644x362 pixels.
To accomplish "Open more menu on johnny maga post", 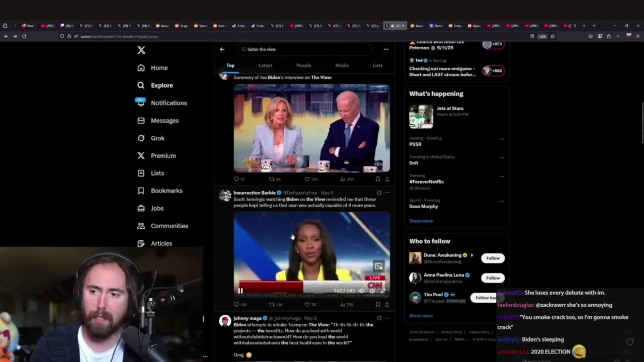I will click(387, 318).
